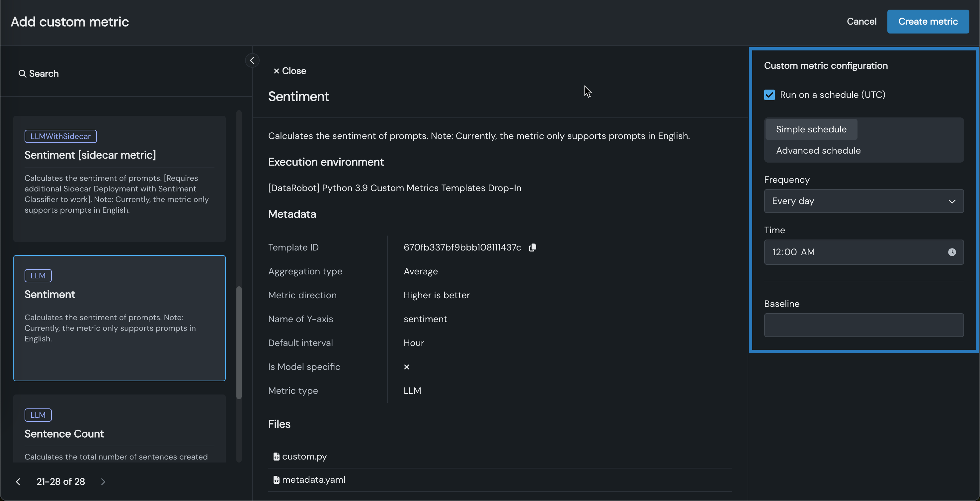Open the Frequency dropdown
The width and height of the screenshot is (980, 501).
tap(863, 201)
